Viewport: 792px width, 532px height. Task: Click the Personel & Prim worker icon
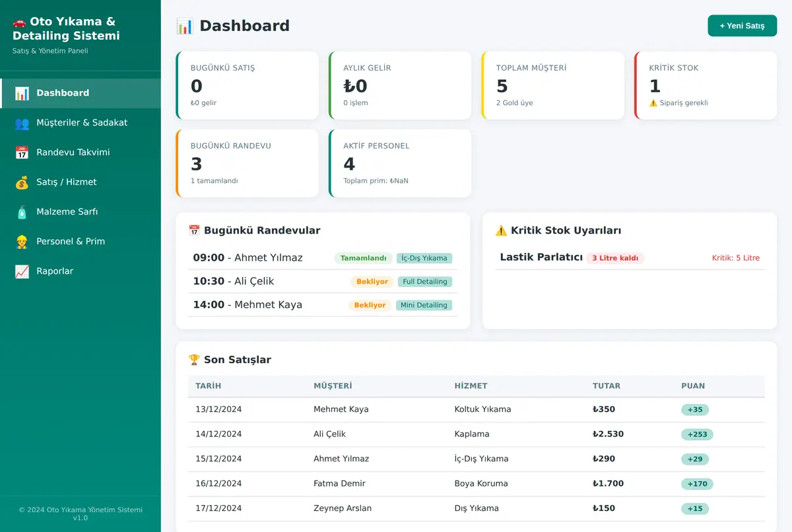tap(22, 242)
